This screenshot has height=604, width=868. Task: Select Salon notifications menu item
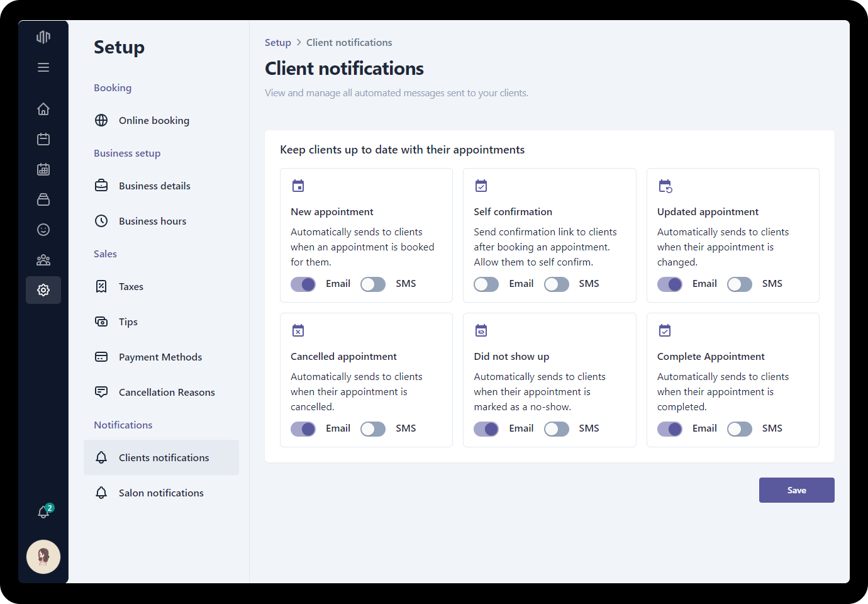161,493
